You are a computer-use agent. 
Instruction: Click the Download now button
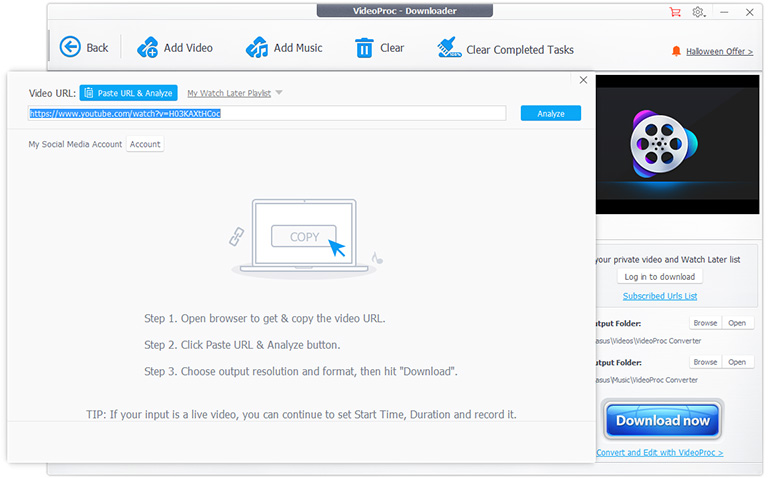[662, 420]
